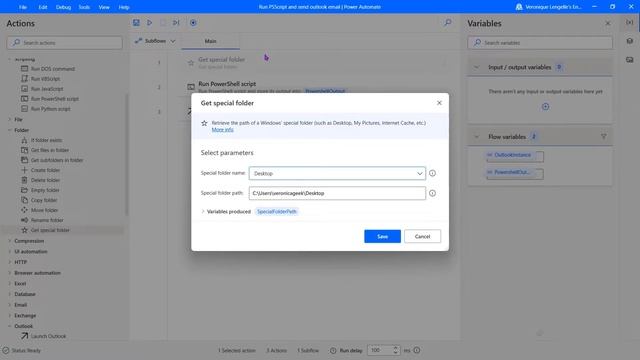Select Create folder action
This screenshot has width=640, height=360.
click(x=45, y=170)
